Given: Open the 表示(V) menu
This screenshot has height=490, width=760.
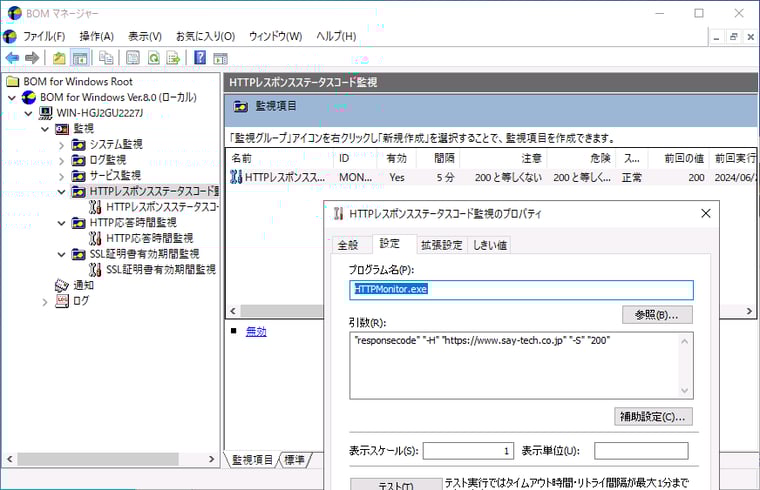Looking at the screenshot, I should tap(144, 36).
